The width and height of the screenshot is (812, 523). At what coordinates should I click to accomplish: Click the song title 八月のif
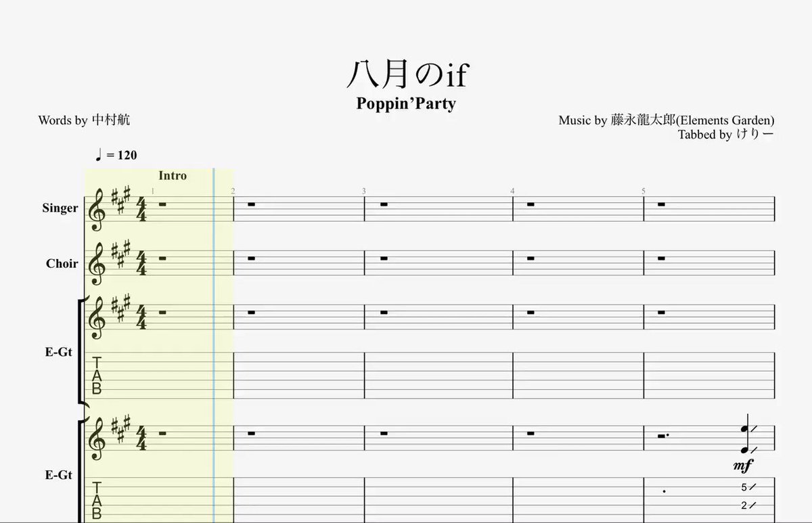click(407, 74)
